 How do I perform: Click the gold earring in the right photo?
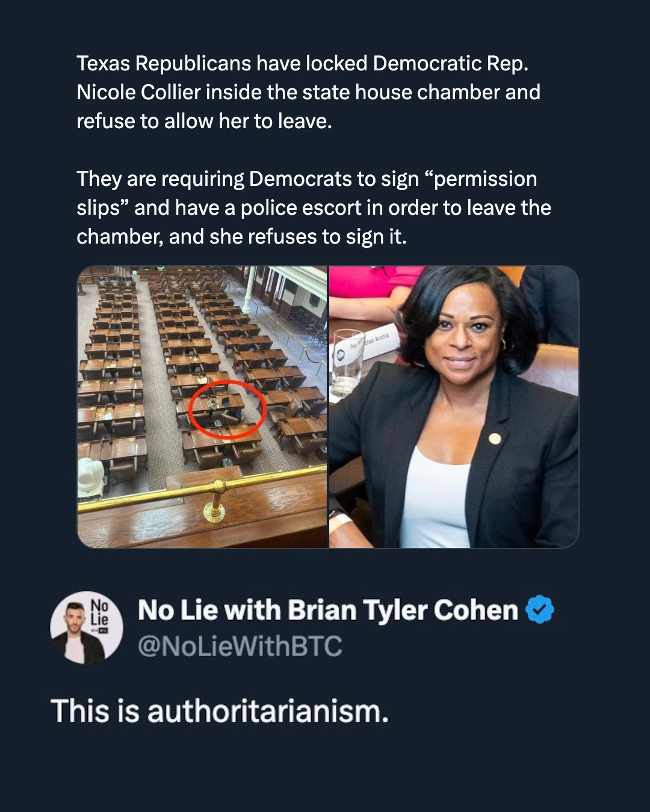click(503, 345)
